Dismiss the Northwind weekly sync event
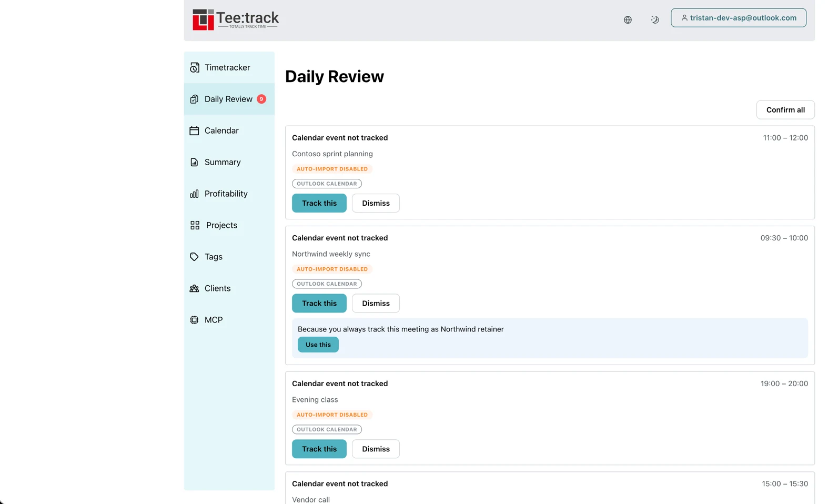Image resolution: width=828 pixels, height=504 pixels. pyautogui.click(x=376, y=303)
